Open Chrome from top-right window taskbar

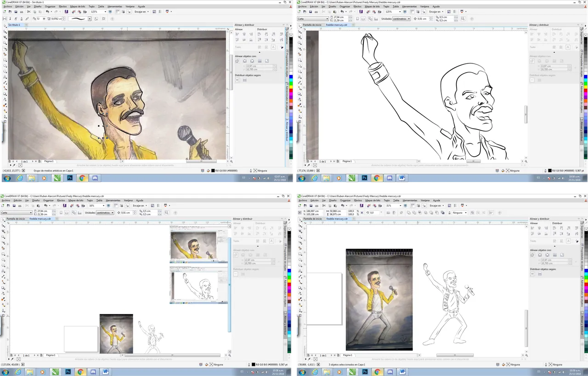[377, 177]
